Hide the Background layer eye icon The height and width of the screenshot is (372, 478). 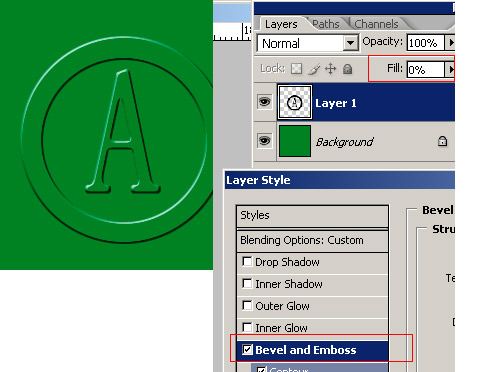(265, 141)
